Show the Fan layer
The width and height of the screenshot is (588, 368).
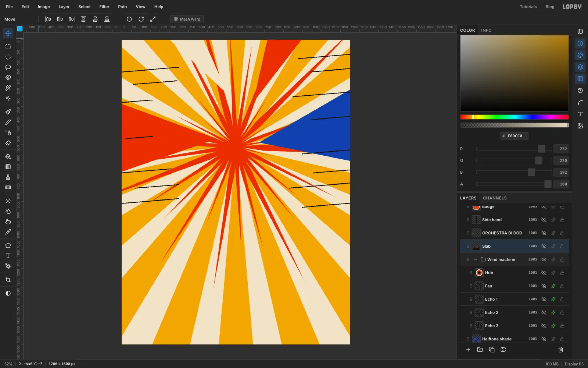tap(544, 286)
